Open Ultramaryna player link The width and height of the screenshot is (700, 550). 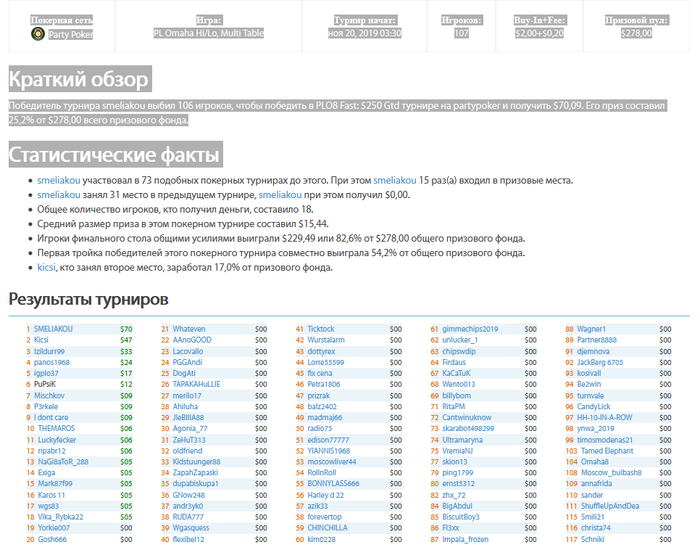[462, 440]
